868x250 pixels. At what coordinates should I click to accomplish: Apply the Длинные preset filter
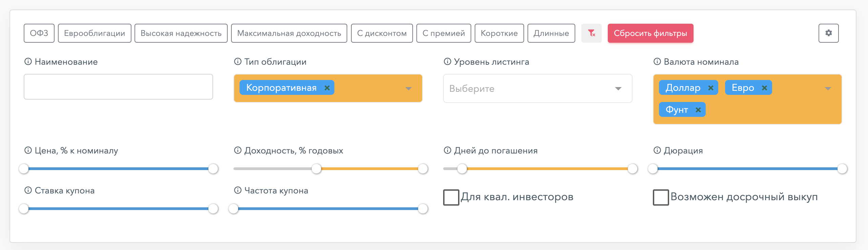point(551,33)
